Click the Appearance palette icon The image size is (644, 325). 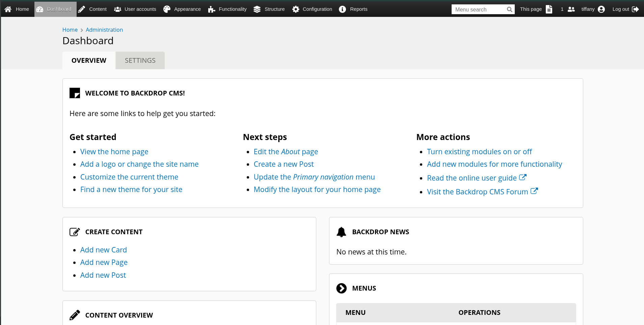(167, 9)
